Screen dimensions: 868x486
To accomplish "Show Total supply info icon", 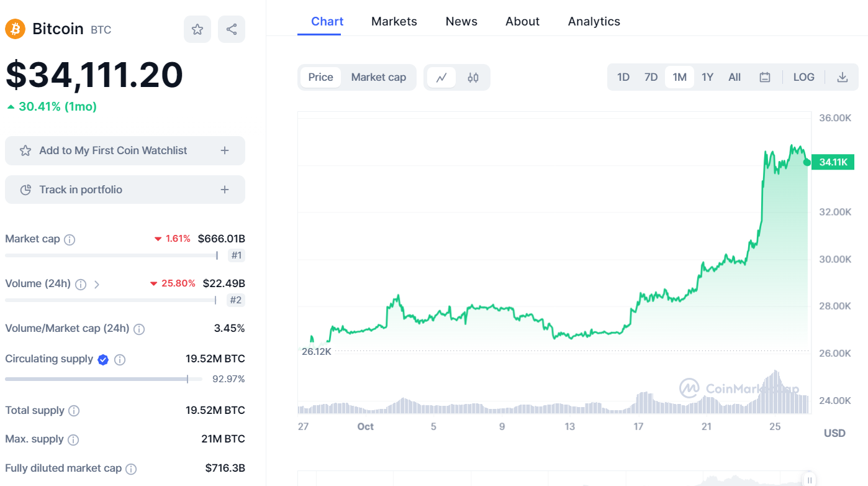I will point(74,411).
